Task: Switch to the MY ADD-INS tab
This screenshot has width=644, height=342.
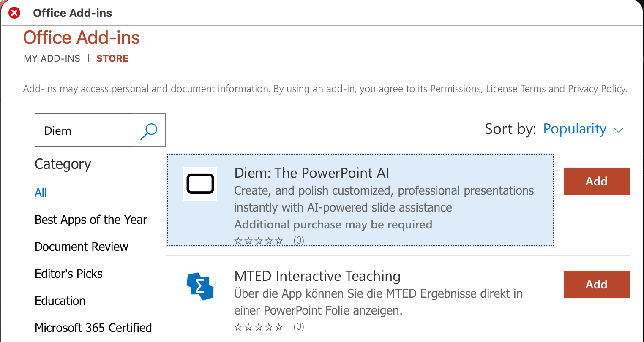Action: point(52,58)
